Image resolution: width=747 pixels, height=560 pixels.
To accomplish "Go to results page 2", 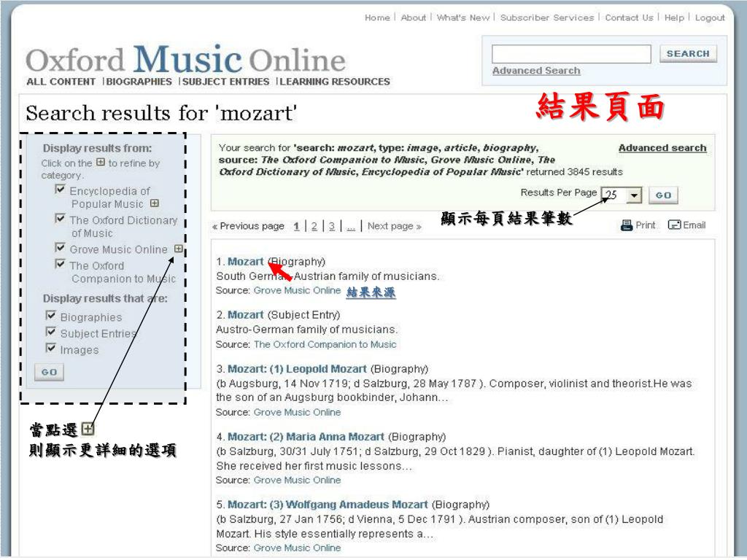I will (x=314, y=226).
